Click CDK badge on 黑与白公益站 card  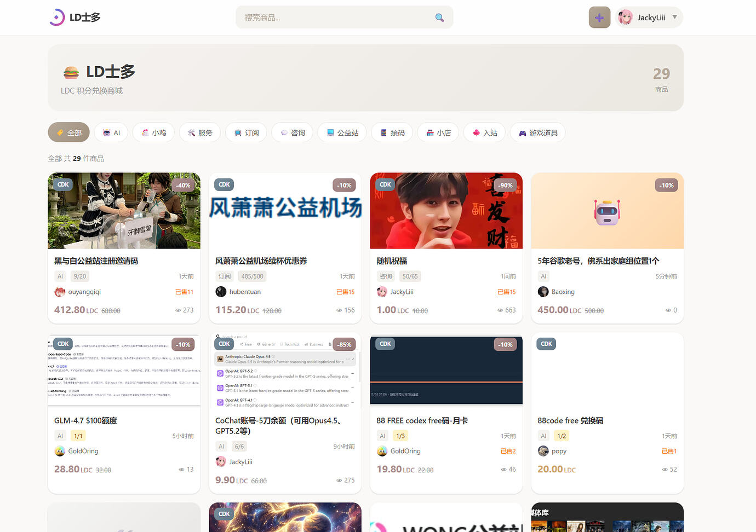(63, 184)
